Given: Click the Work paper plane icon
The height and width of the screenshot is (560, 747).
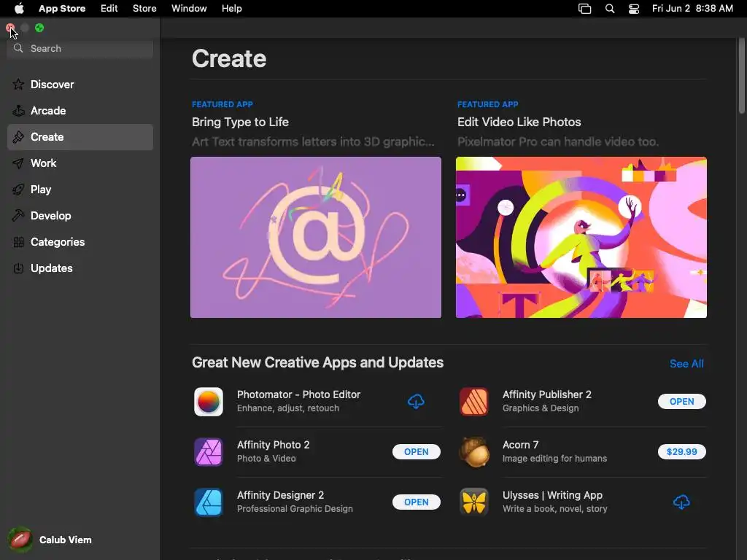Looking at the screenshot, I should coord(18,163).
